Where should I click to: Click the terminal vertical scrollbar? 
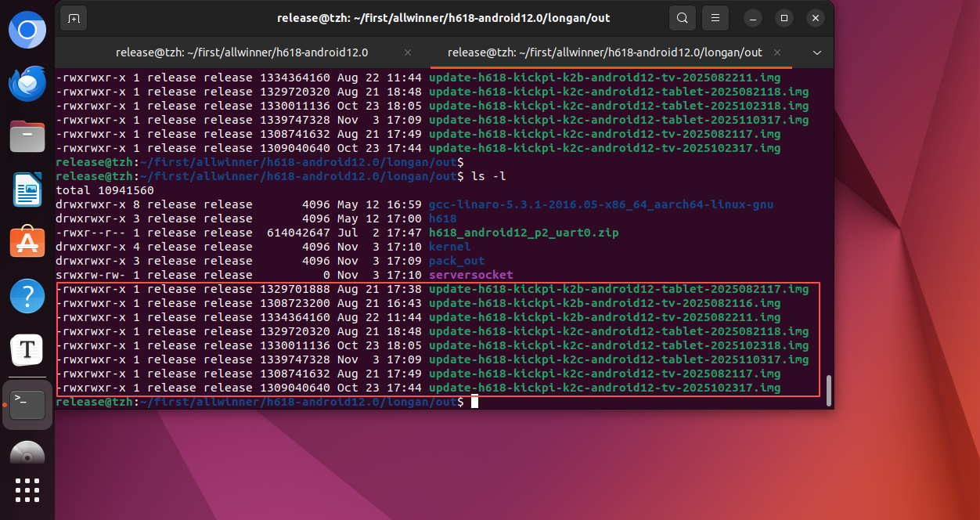(x=828, y=389)
